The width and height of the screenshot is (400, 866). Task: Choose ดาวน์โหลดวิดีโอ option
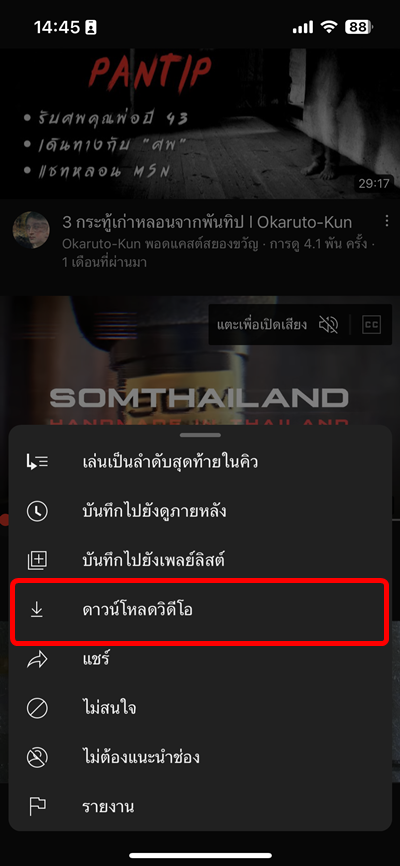(x=200, y=611)
